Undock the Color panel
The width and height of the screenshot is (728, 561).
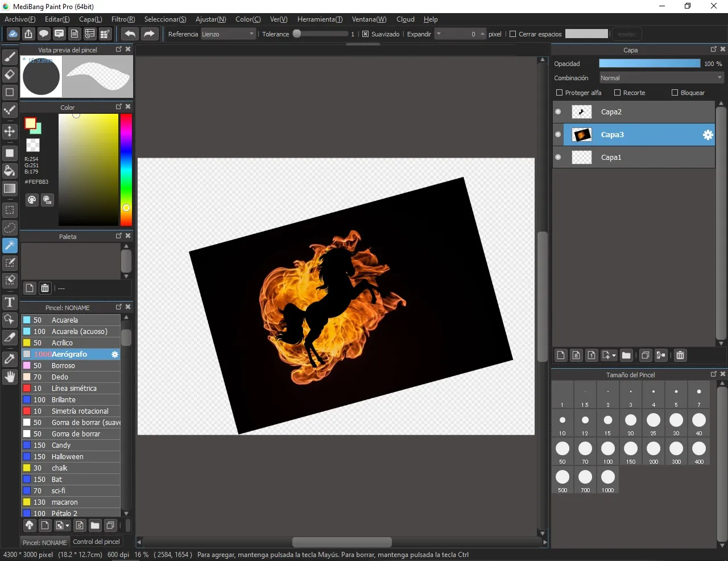(x=119, y=106)
